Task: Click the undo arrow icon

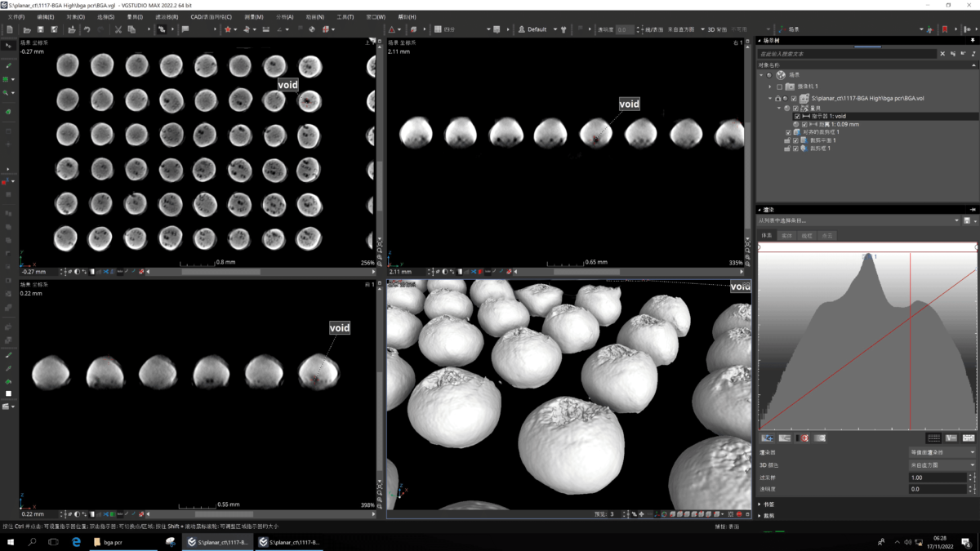Action: (87, 29)
